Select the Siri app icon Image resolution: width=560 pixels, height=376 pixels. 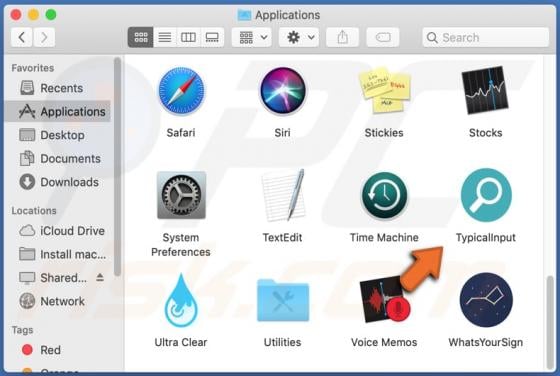point(282,91)
